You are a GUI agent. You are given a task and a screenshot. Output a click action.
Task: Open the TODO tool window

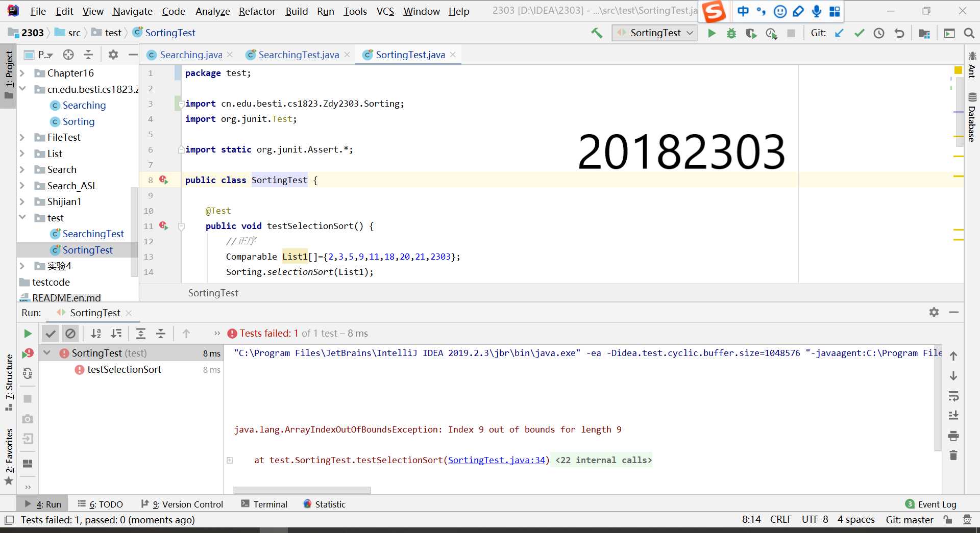101,504
